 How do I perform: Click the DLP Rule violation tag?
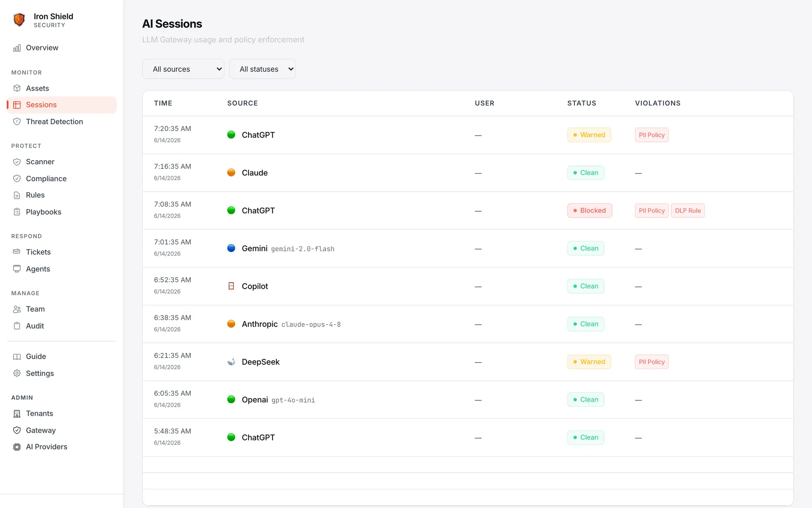click(688, 210)
